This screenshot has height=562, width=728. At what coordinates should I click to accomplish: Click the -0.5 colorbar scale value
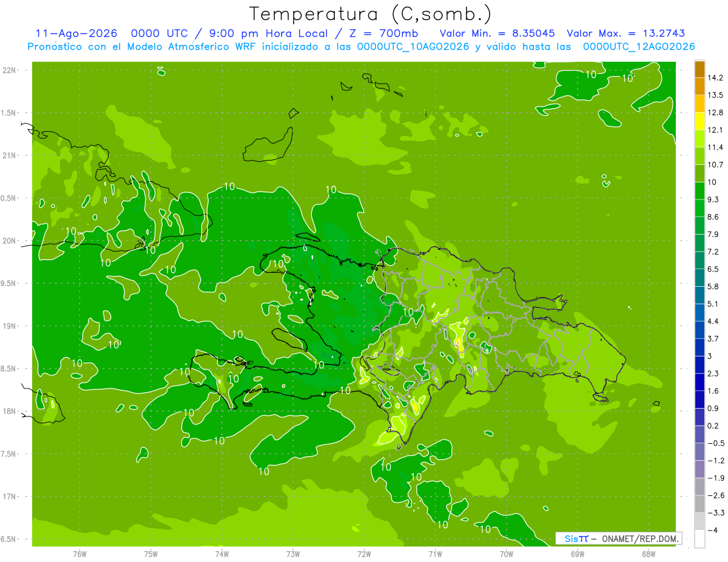click(x=716, y=443)
